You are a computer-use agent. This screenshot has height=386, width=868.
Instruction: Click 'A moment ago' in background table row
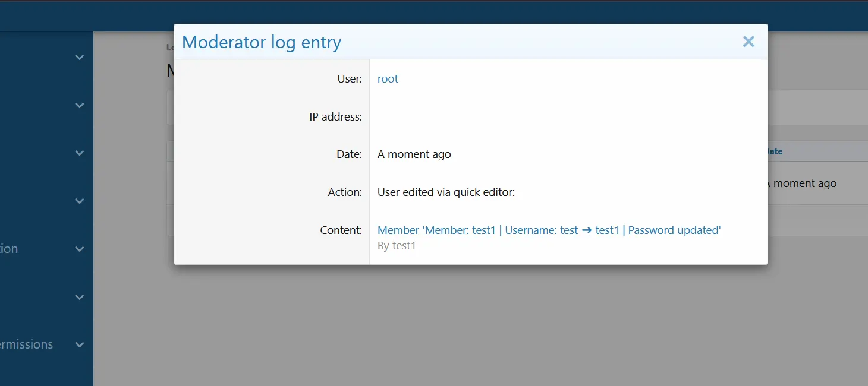click(x=804, y=183)
